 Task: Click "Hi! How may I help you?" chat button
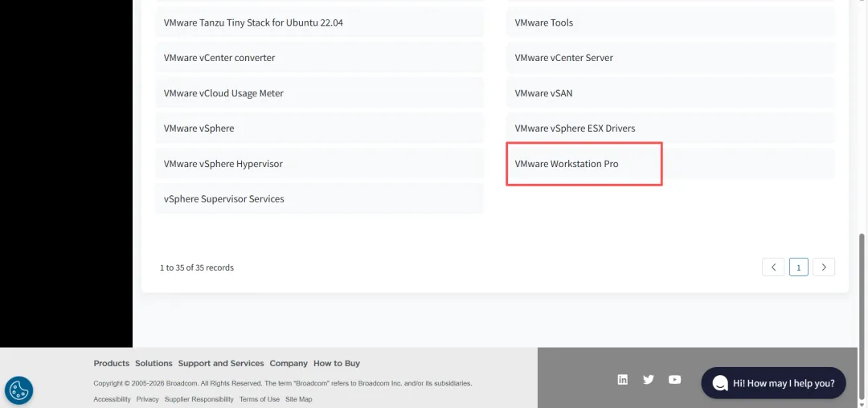773,382
